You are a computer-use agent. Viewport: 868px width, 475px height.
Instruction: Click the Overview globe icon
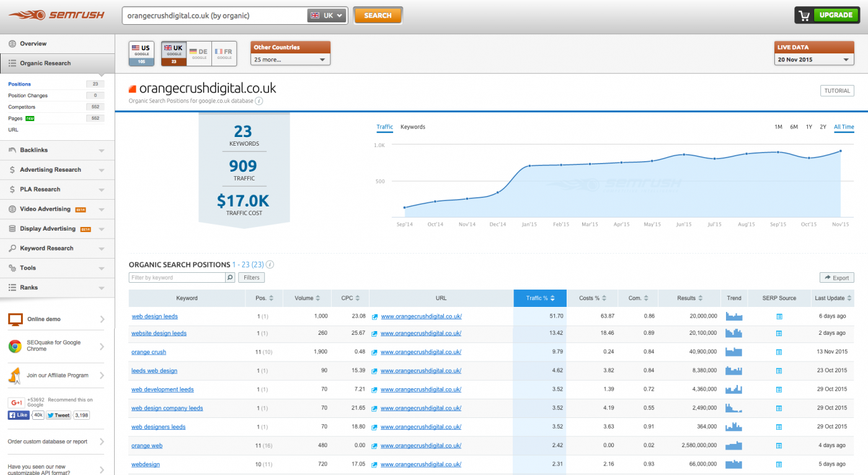click(x=12, y=44)
